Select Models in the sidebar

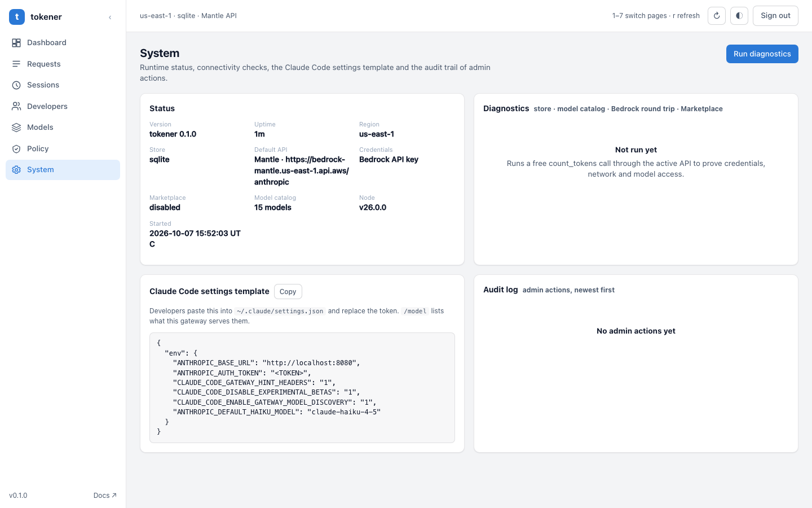pyautogui.click(x=63, y=128)
